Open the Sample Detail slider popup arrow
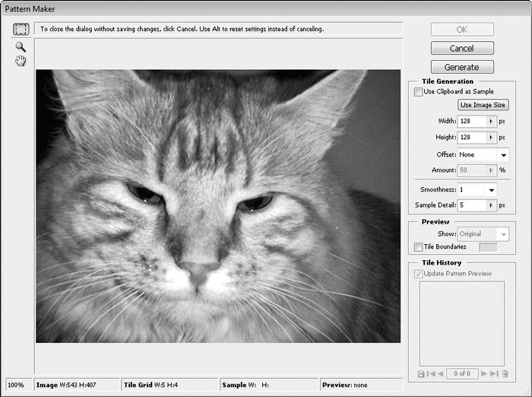This screenshot has height=397, width=532. [x=491, y=205]
